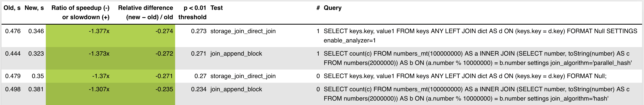Viewport: 644px width, 105px height.
Task: Click the query using join_algorithm='parallel_hash'
Action: tap(478, 58)
